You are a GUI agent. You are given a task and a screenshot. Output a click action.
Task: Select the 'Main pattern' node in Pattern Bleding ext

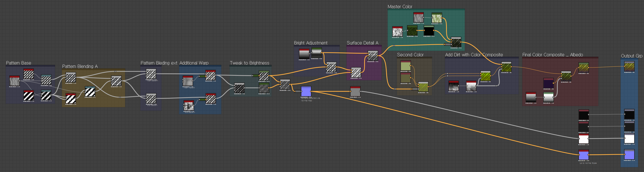pyautogui.click(x=151, y=74)
